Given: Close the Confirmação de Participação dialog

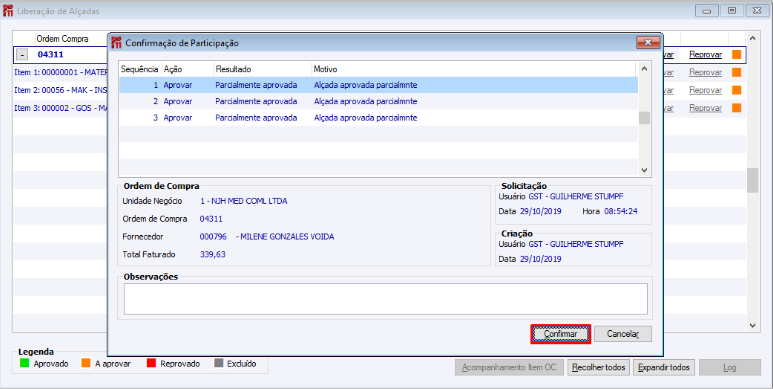Looking at the screenshot, I should (648, 43).
